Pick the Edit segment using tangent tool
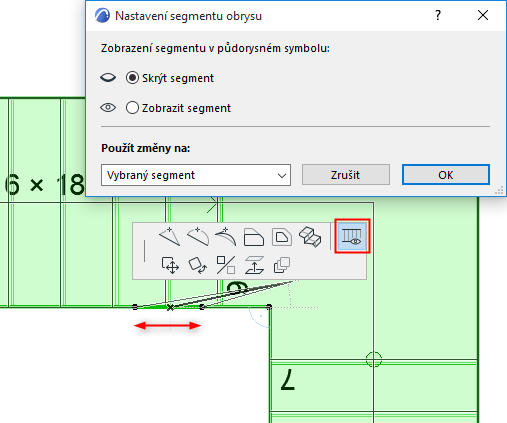The image size is (507, 423). (226, 236)
